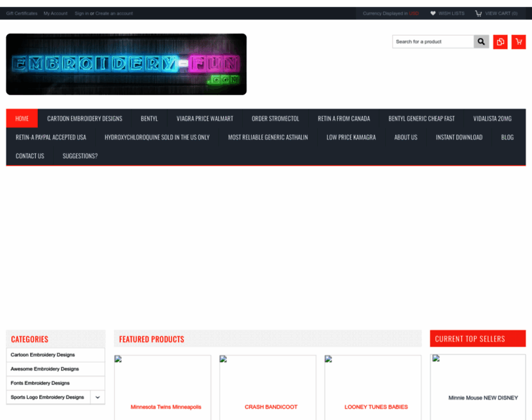The width and height of the screenshot is (532, 420).
Task: Click the cart icon beside View Cart
Action: coord(478,13)
